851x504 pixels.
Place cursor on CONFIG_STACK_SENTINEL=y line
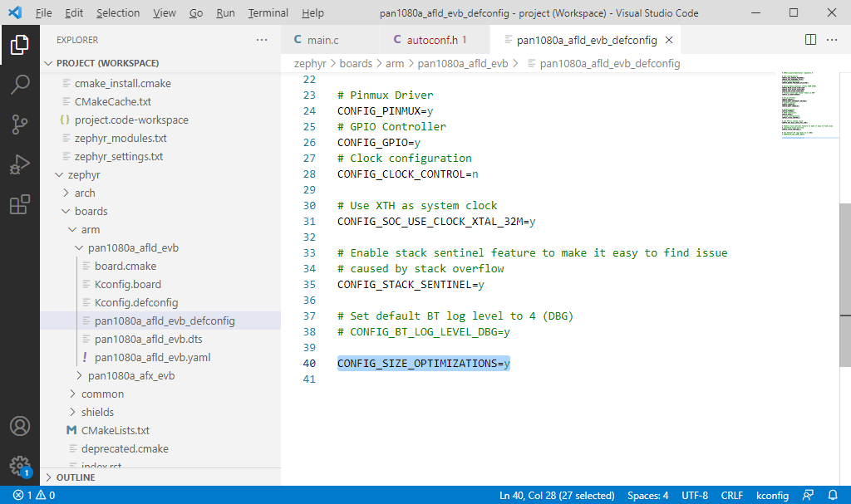411,284
